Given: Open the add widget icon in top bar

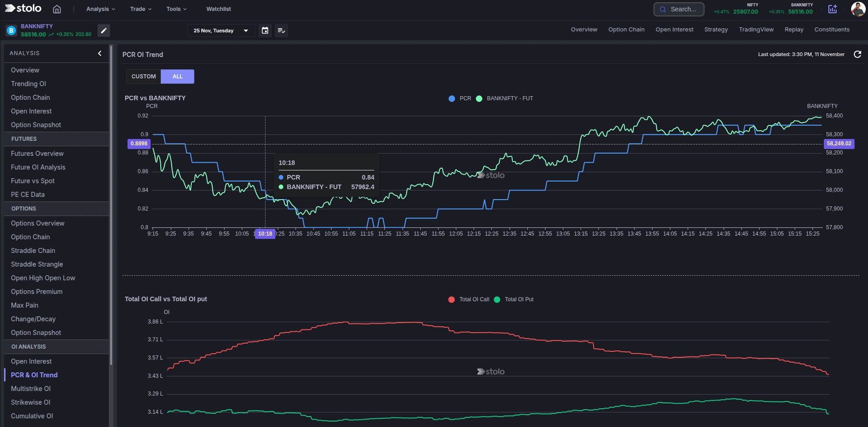Looking at the screenshot, I should coord(832,9).
